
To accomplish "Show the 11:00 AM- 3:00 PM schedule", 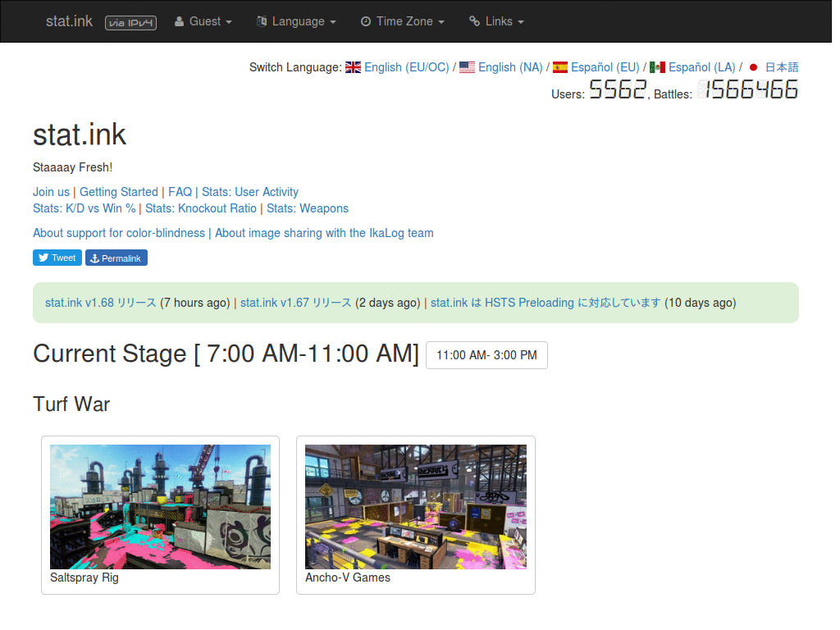I will click(x=486, y=355).
